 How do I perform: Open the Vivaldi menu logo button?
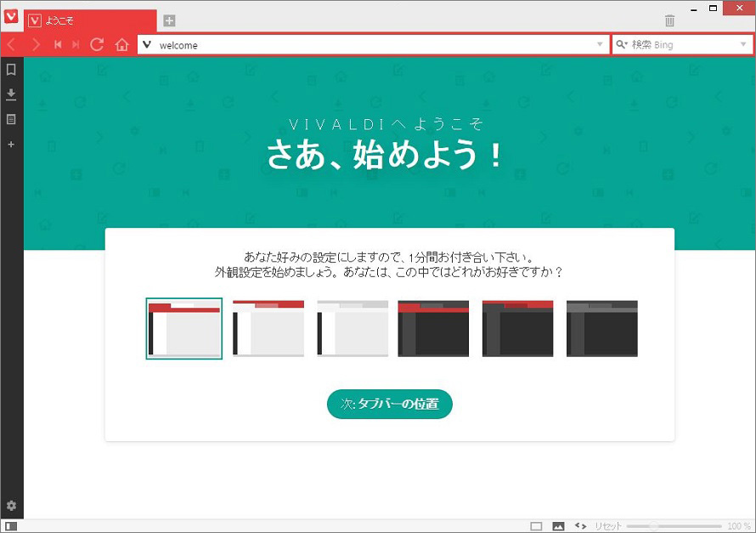click(x=10, y=16)
